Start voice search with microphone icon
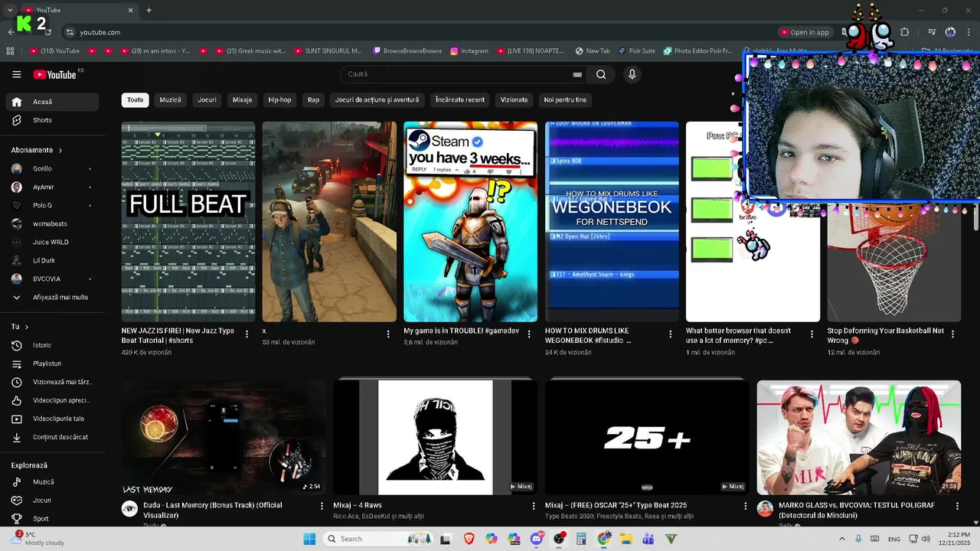 tap(632, 74)
